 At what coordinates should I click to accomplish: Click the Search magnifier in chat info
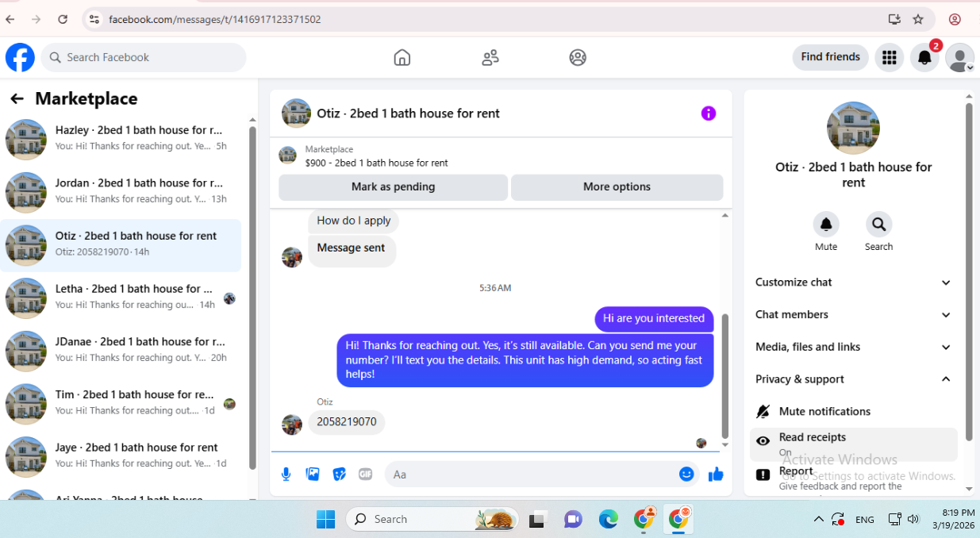(x=878, y=225)
